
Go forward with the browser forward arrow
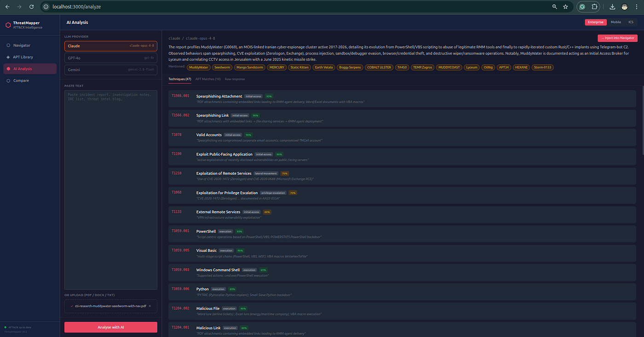(19, 7)
